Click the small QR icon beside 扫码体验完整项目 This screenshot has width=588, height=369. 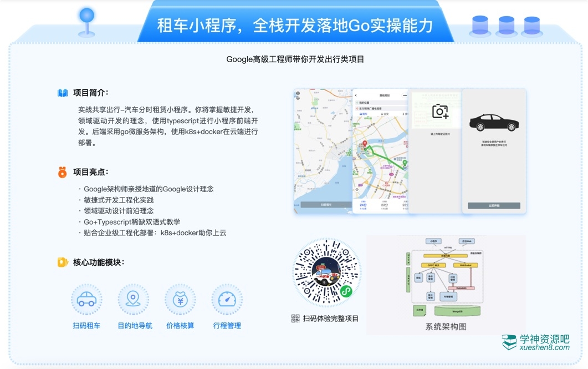[295, 319]
